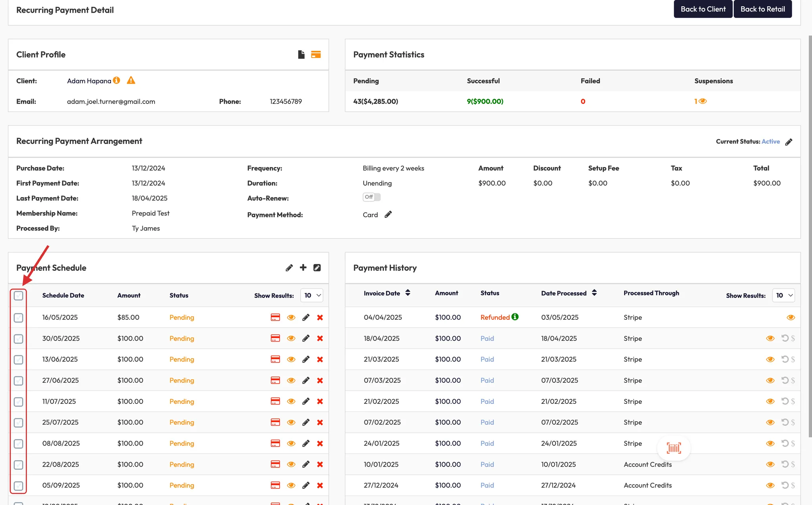
Task: Edit the 13/06/2025 scheduled payment
Action: point(306,359)
